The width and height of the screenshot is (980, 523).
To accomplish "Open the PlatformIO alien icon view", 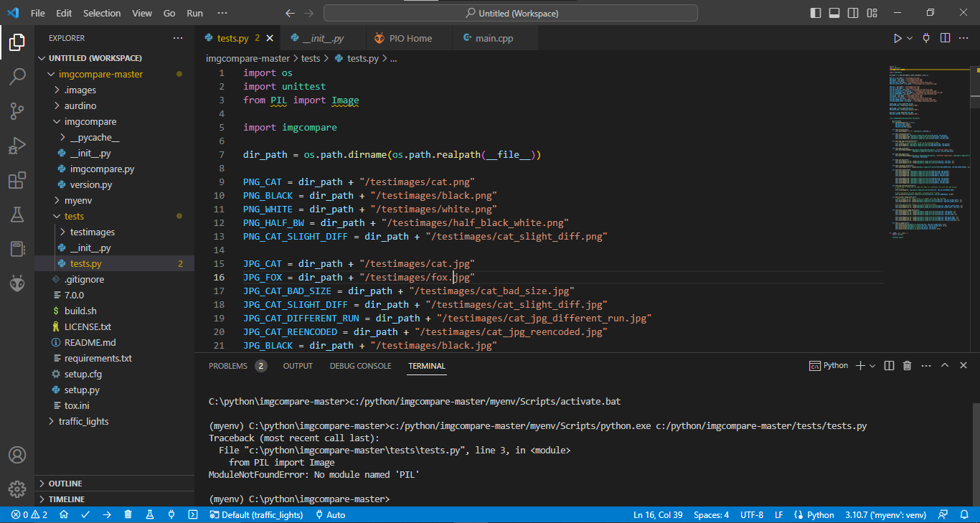I will pyautogui.click(x=17, y=283).
